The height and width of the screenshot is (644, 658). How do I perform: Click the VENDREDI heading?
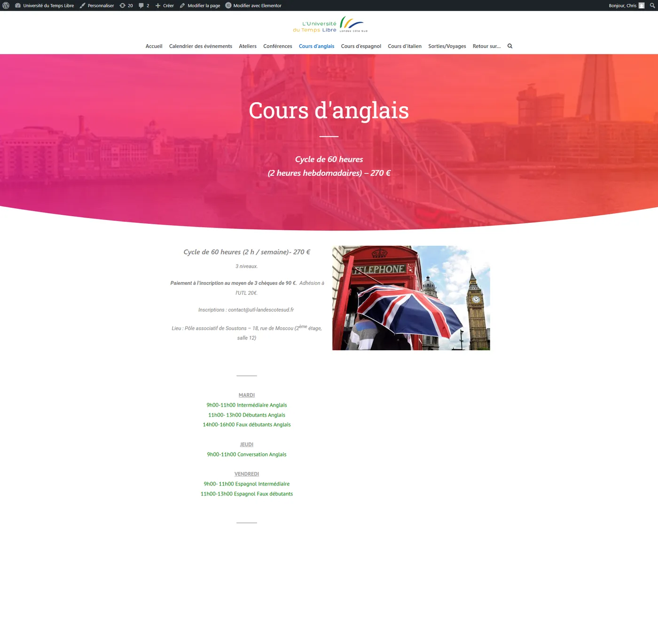(247, 474)
